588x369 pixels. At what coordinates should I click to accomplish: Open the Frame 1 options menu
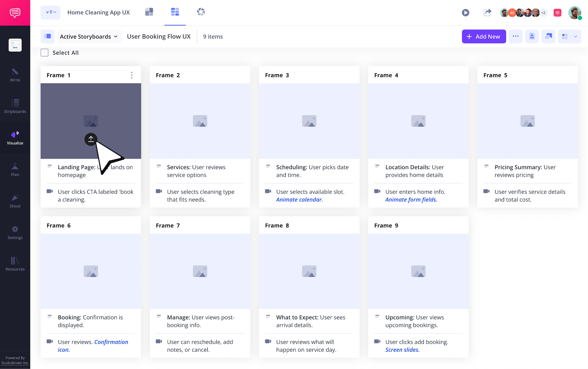[132, 75]
